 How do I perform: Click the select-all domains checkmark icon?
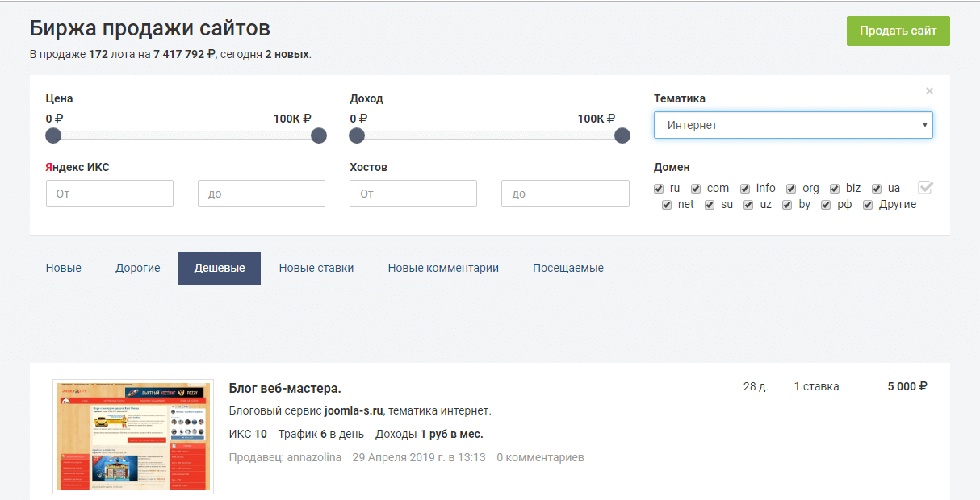point(925,188)
